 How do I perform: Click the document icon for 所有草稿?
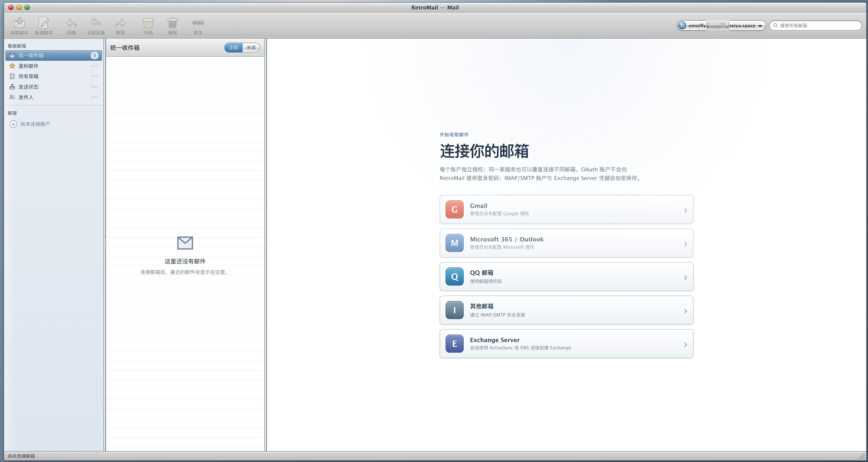[12, 76]
